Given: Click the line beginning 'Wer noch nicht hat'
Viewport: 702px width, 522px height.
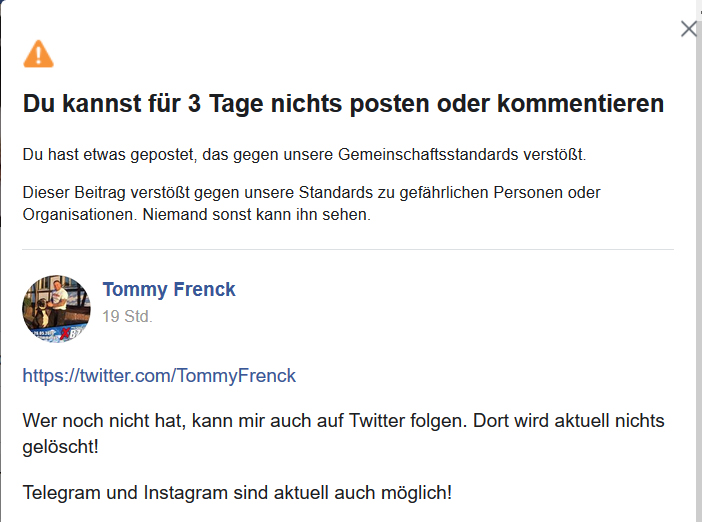Looking at the screenshot, I should (343, 421).
